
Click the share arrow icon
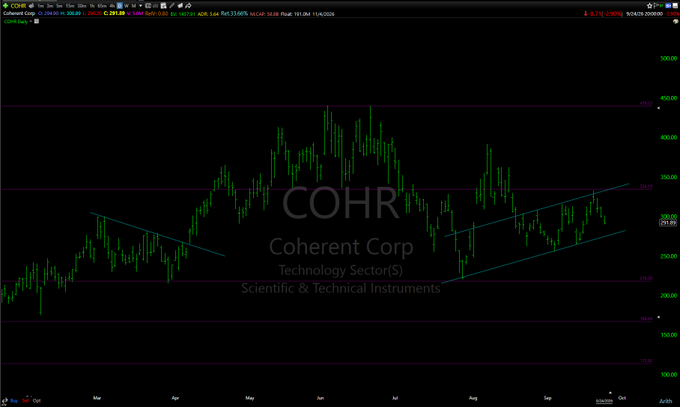pyautogui.click(x=188, y=6)
